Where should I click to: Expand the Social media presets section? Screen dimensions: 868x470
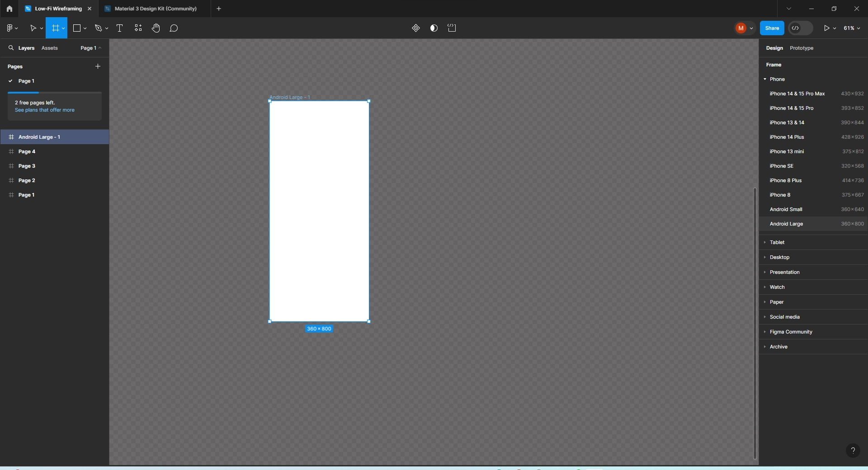click(x=765, y=317)
